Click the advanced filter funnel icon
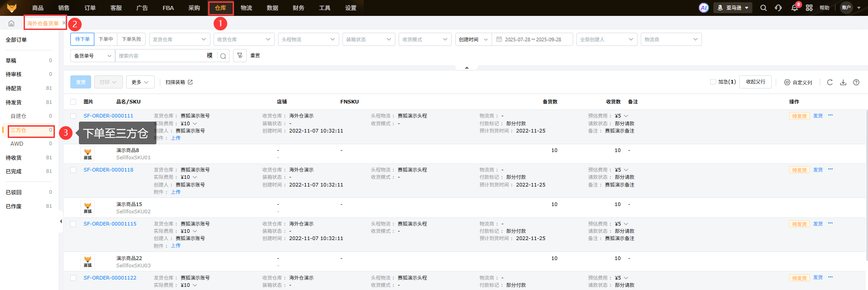The image size is (868, 290). pos(240,55)
